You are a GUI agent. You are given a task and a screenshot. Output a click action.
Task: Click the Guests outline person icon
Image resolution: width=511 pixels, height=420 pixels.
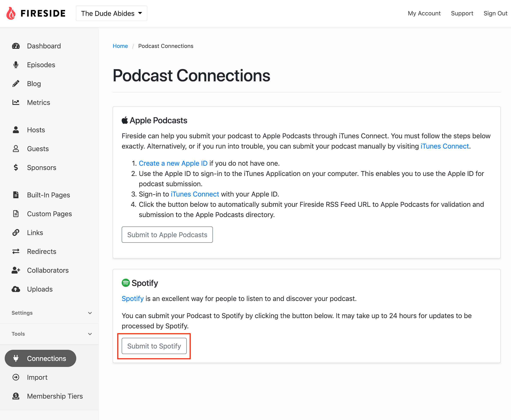click(16, 149)
